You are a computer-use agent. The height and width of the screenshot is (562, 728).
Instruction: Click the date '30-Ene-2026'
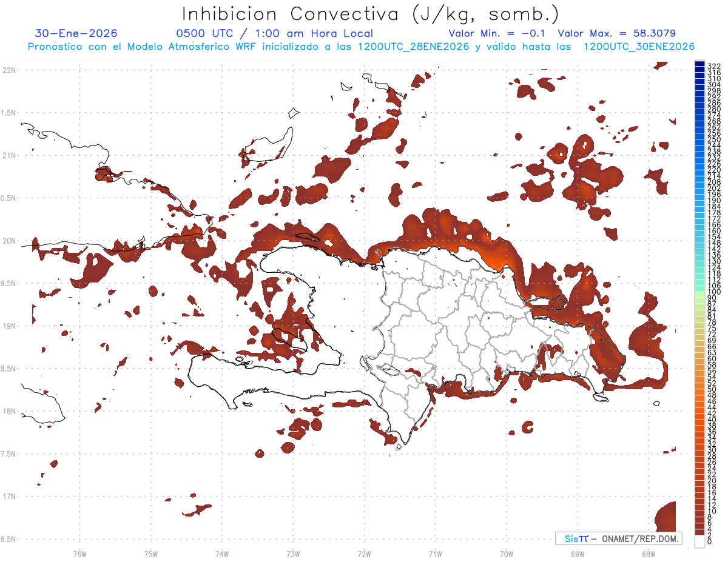click(76, 33)
